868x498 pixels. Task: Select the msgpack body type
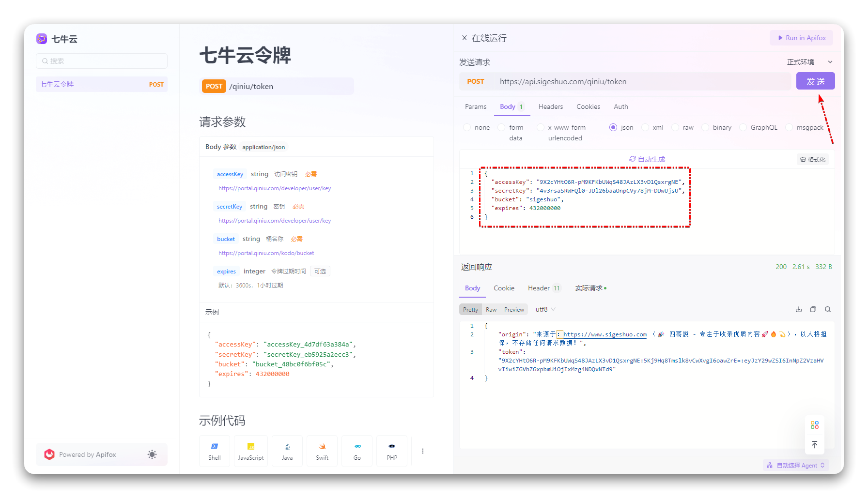coord(789,127)
